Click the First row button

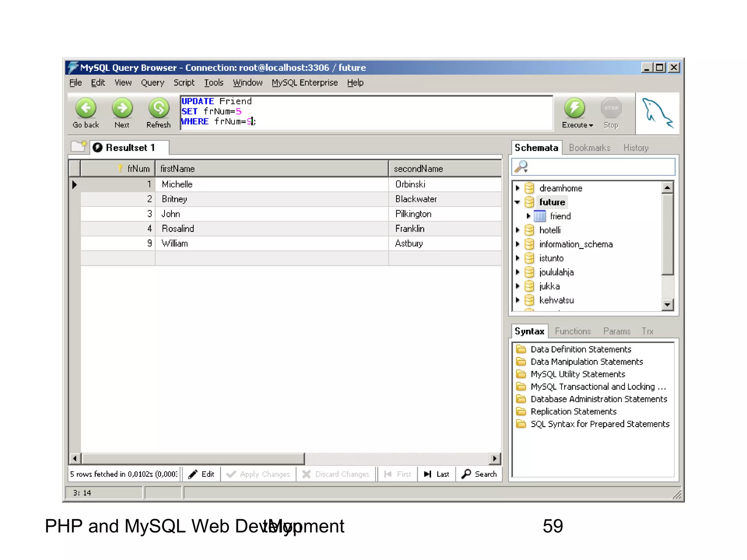coord(398,474)
